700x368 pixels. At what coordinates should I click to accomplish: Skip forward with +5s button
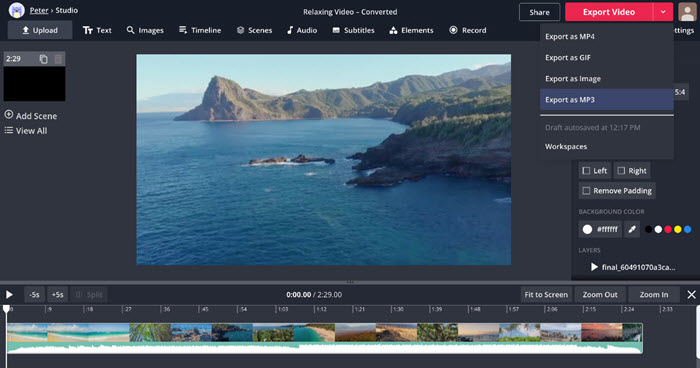pyautogui.click(x=58, y=295)
